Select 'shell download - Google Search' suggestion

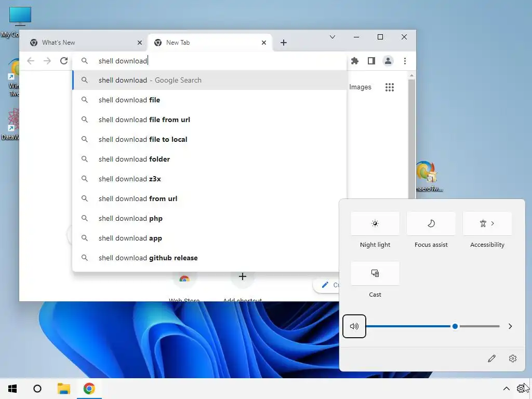(x=210, y=80)
